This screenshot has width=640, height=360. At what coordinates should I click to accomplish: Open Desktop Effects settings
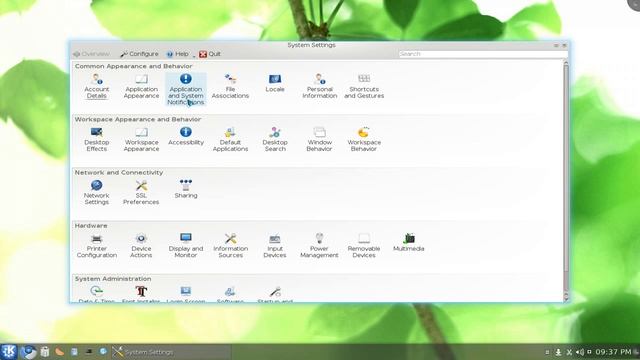[x=97, y=140]
